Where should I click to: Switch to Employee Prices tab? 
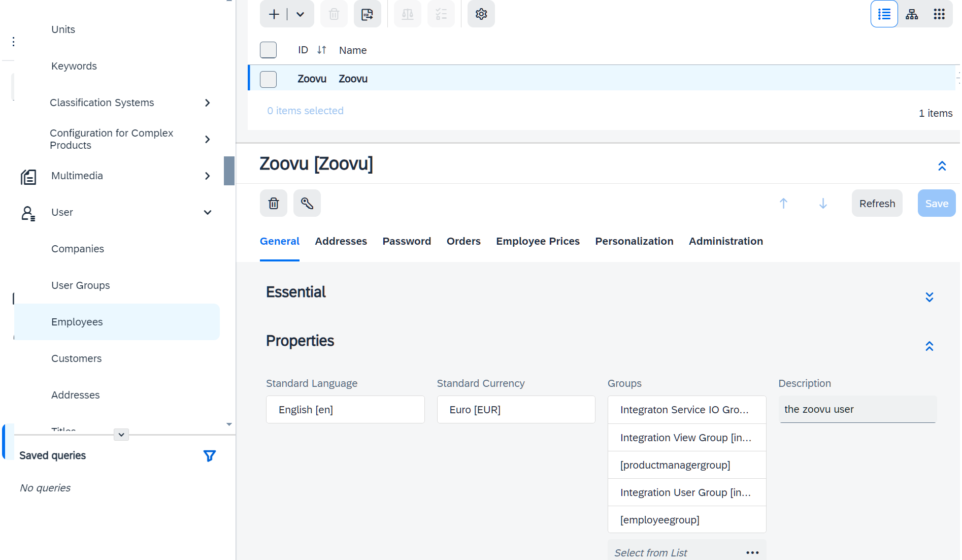pyautogui.click(x=538, y=241)
